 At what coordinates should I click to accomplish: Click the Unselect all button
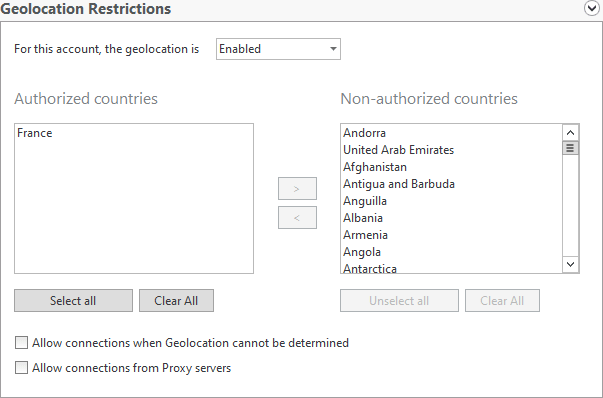coord(399,300)
